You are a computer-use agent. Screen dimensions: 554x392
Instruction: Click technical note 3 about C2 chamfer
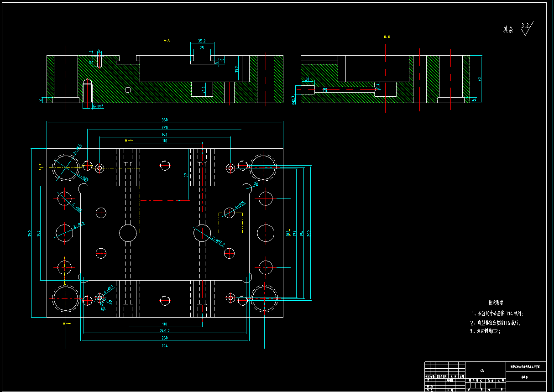coord(485,332)
